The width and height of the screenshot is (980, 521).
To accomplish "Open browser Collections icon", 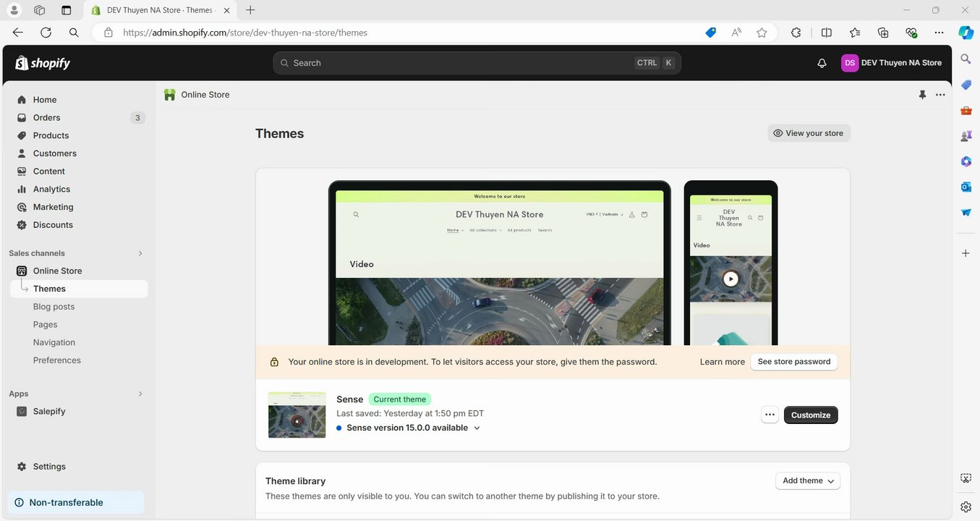I will pyautogui.click(x=883, y=33).
